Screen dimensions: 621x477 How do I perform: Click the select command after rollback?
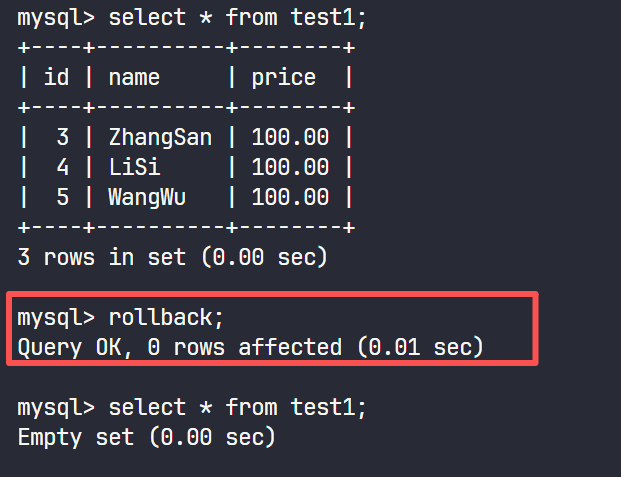(238, 407)
